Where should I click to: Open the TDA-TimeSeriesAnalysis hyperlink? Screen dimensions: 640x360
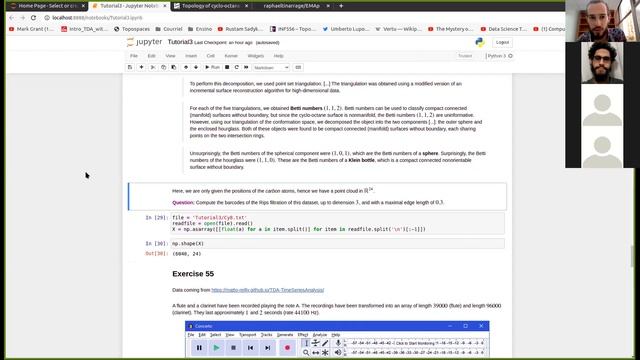pyautogui.click(x=268, y=290)
